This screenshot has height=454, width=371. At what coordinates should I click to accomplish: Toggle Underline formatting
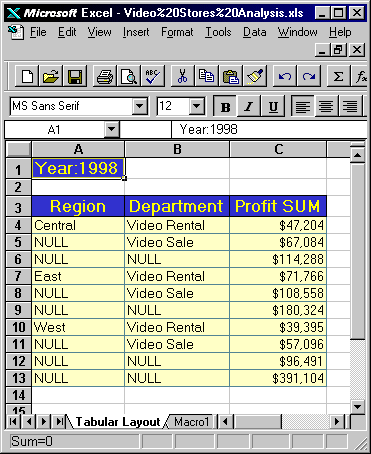pos(273,106)
